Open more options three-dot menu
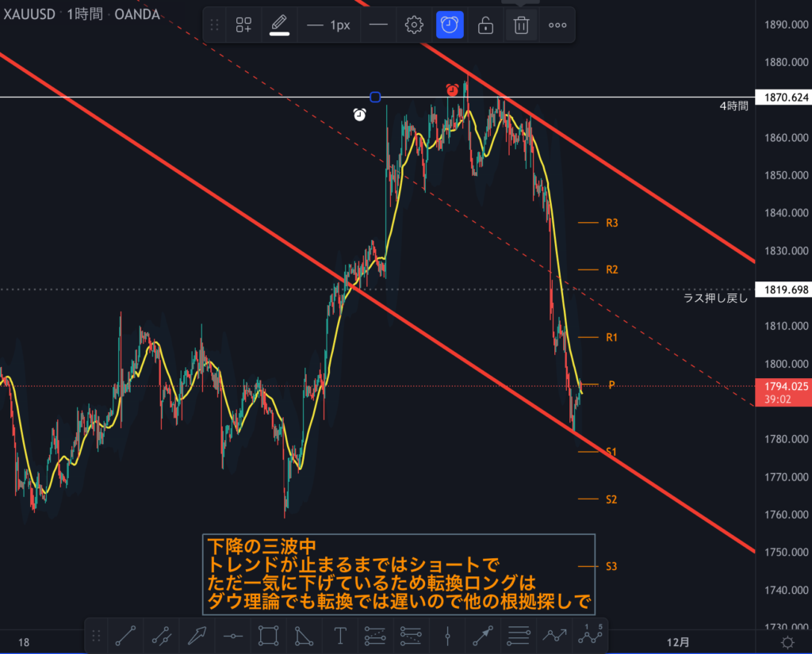The image size is (812, 654). click(557, 25)
